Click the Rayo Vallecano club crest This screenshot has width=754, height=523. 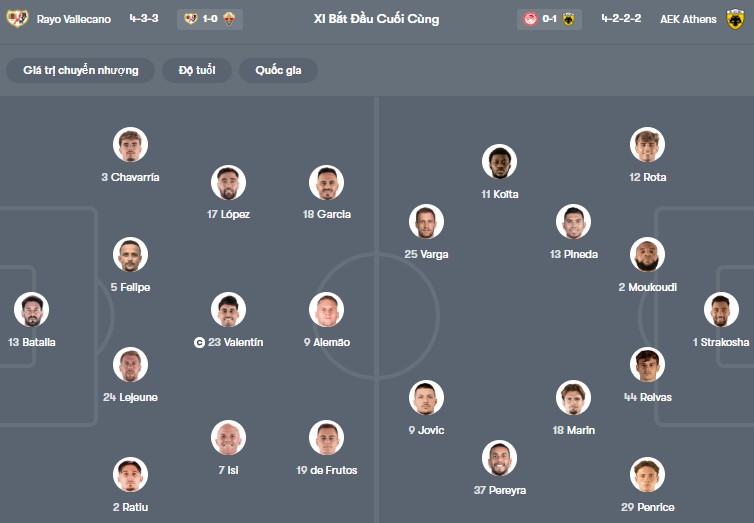[x=18, y=18]
